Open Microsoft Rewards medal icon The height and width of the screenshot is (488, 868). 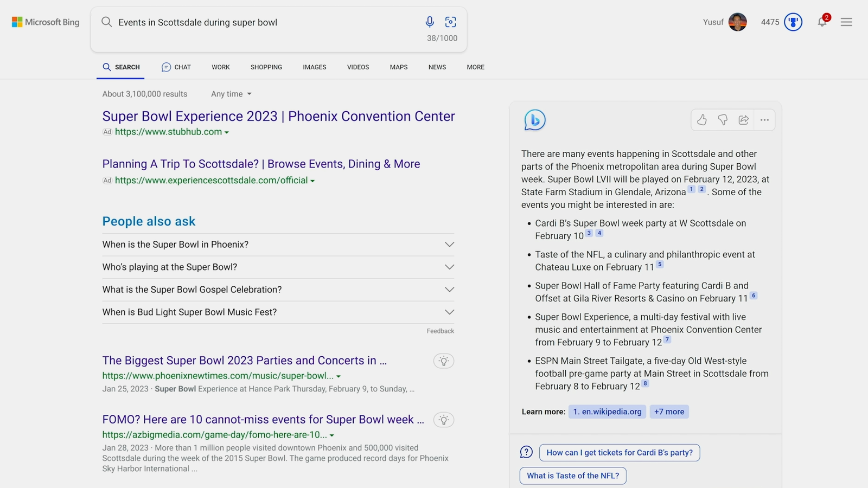tap(793, 22)
